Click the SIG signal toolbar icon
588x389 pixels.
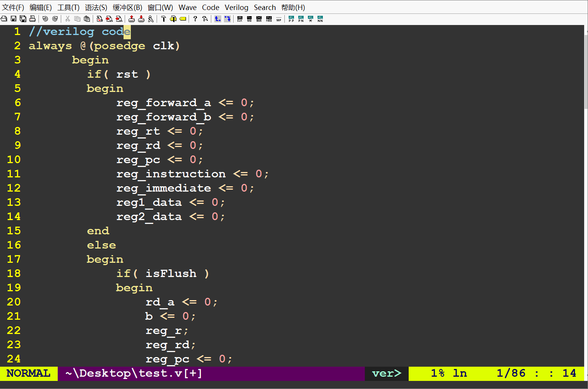(x=249, y=19)
